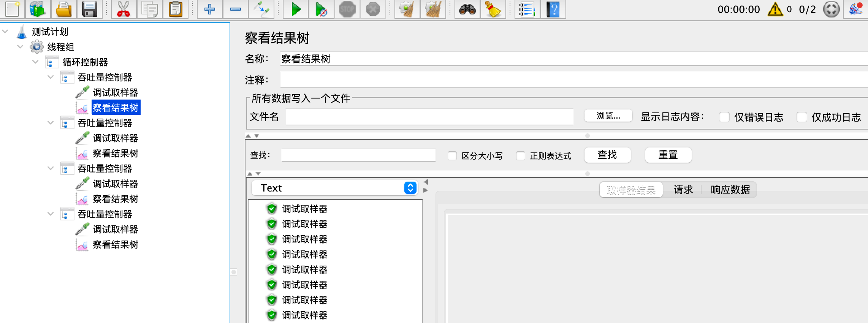Switch to 取样器结果 tab
The width and height of the screenshot is (868, 323).
631,190
